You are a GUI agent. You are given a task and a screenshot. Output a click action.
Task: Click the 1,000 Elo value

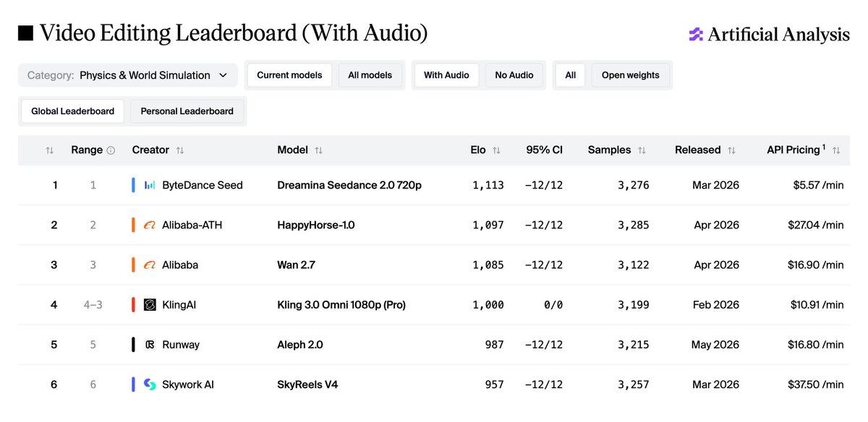point(488,305)
